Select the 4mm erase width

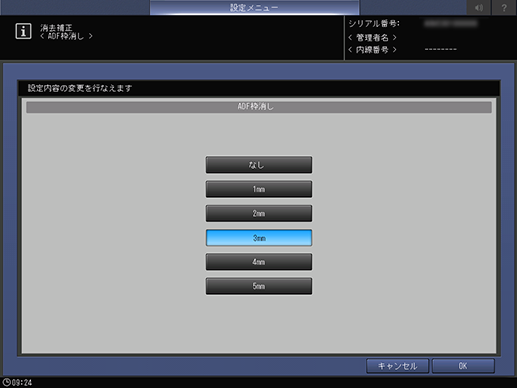click(259, 262)
